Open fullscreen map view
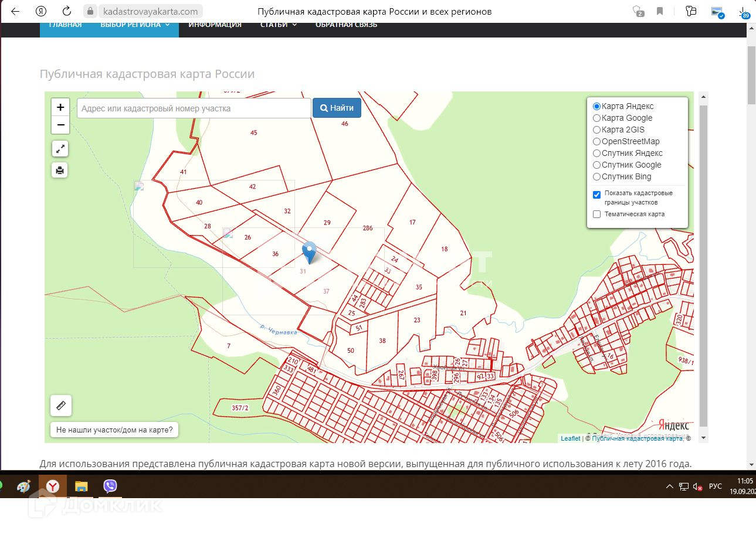The image size is (756, 538). click(60, 149)
